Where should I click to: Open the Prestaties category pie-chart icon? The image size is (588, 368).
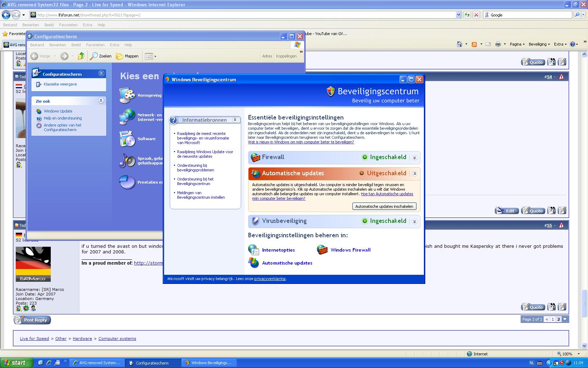(127, 182)
